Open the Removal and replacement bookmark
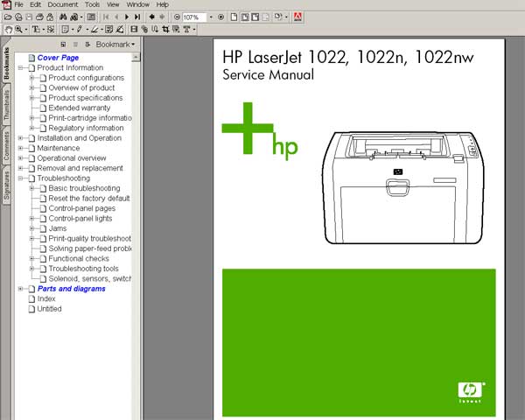The width and height of the screenshot is (525, 420). [x=80, y=168]
